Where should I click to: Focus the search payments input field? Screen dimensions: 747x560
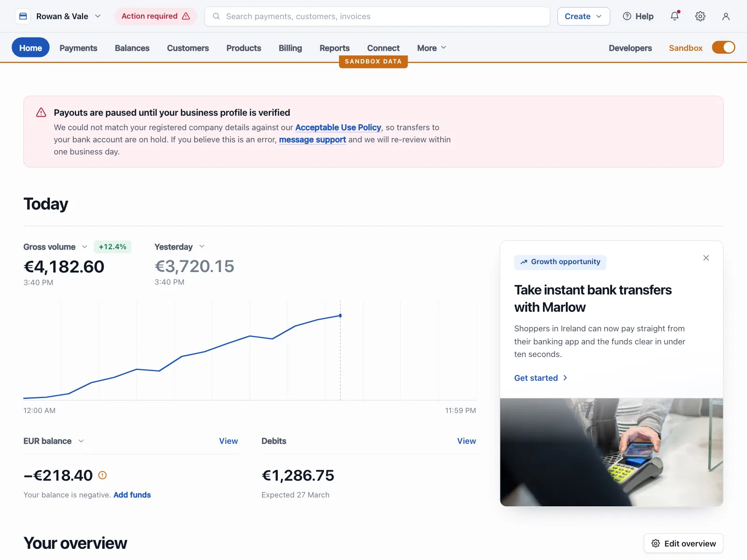377,16
